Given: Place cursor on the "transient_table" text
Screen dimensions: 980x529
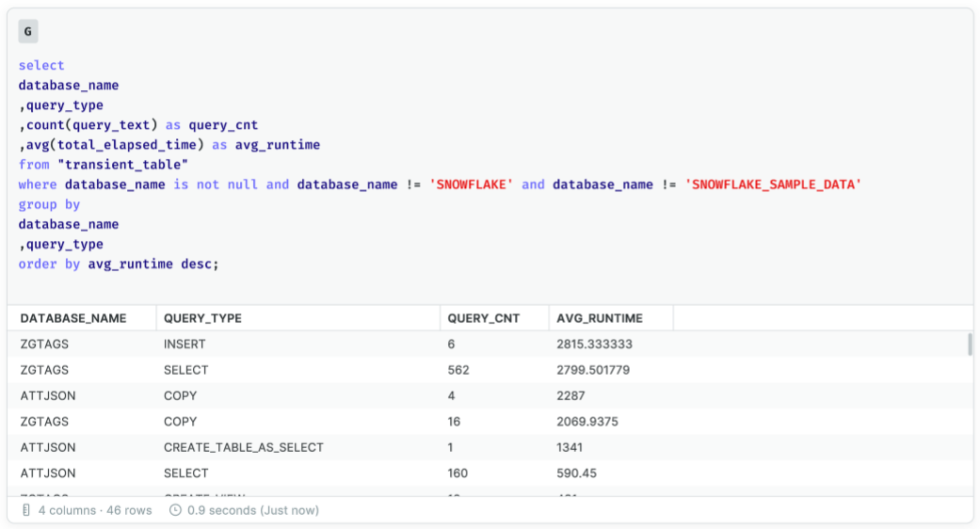Looking at the screenshot, I should 122,165.
